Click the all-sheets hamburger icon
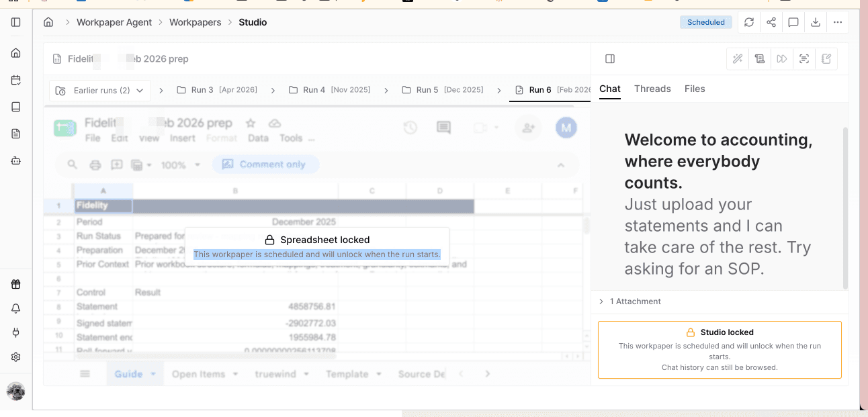Screen dimensions: 868x417 85,374
